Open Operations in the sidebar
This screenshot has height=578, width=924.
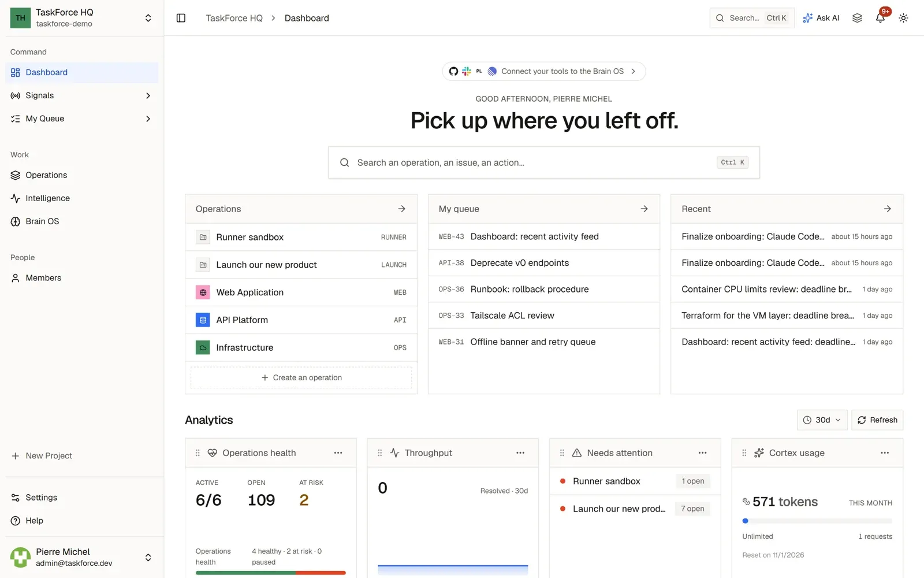point(82,175)
